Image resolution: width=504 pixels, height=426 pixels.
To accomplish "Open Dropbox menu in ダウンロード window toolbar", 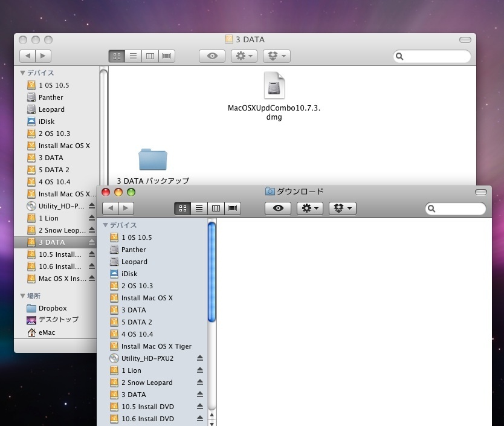I will coord(342,208).
